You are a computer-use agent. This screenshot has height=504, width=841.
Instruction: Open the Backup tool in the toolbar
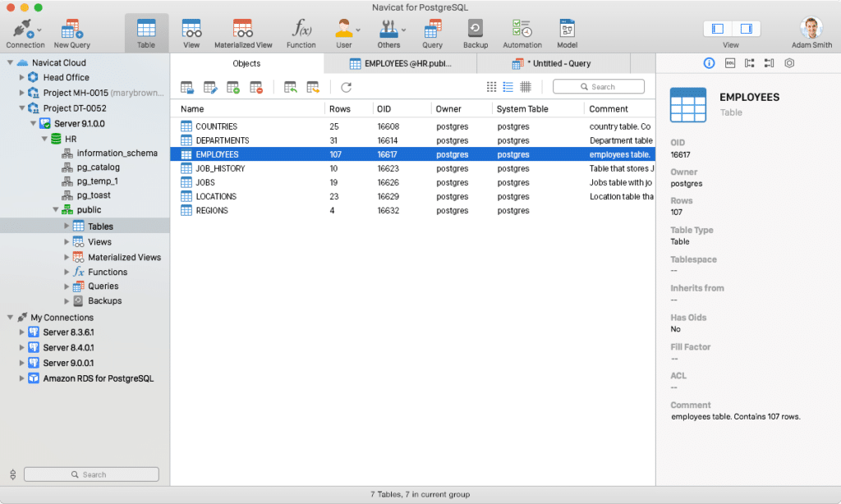(x=476, y=33)
